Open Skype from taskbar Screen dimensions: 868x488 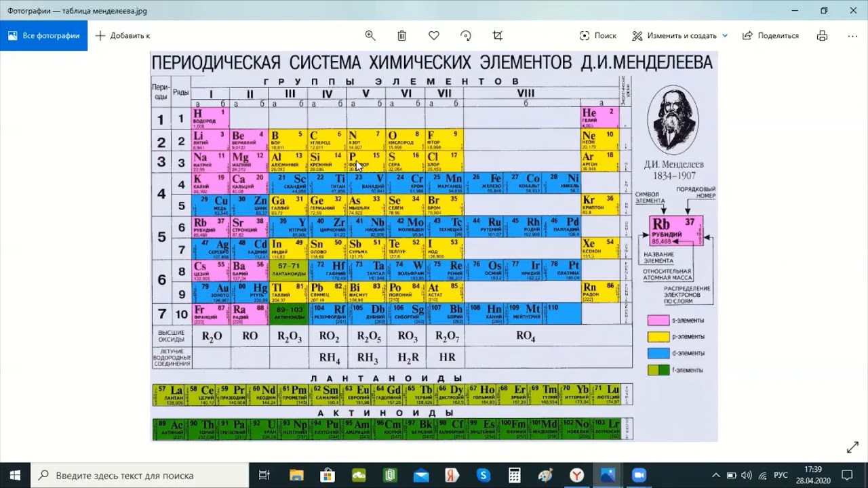[x=484, y=475]
